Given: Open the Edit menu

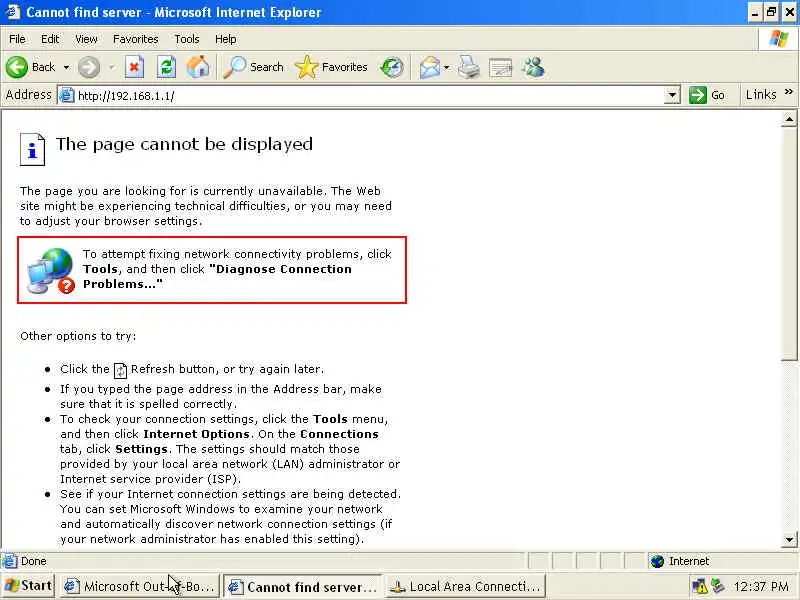Looking at the screenshot, I should (x=50, y=39).
